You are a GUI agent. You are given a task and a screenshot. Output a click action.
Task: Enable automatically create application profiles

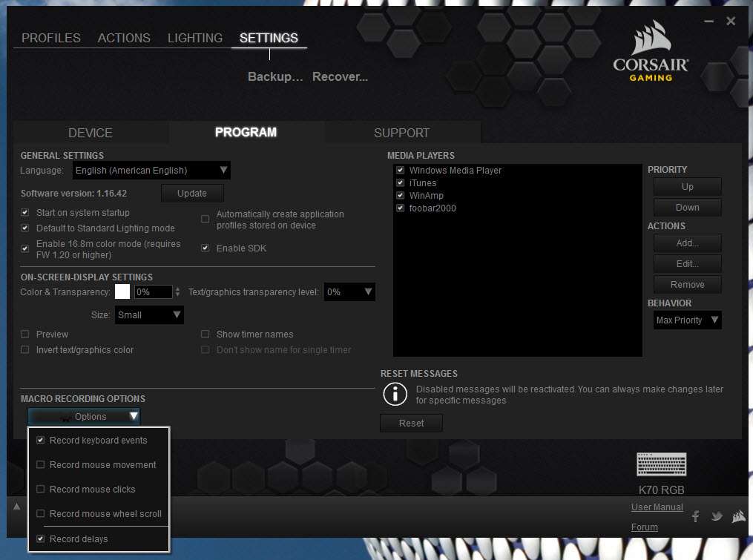205,219
